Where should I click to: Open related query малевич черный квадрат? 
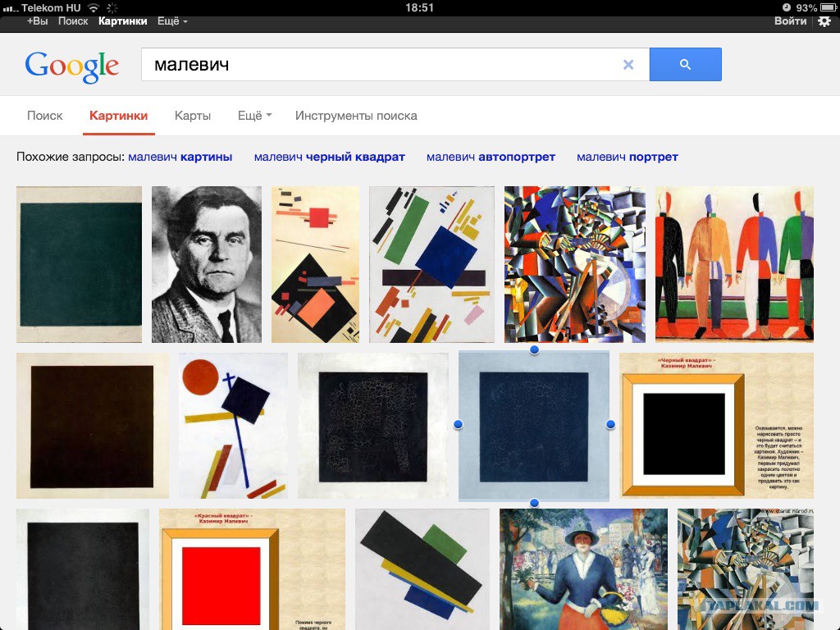pyautogui.click(x=330, y=157)
